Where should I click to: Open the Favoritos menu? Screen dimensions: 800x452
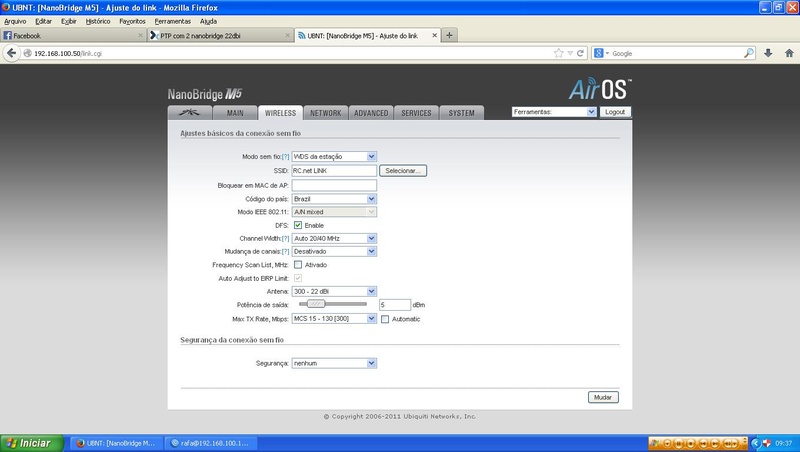[132, 21]
